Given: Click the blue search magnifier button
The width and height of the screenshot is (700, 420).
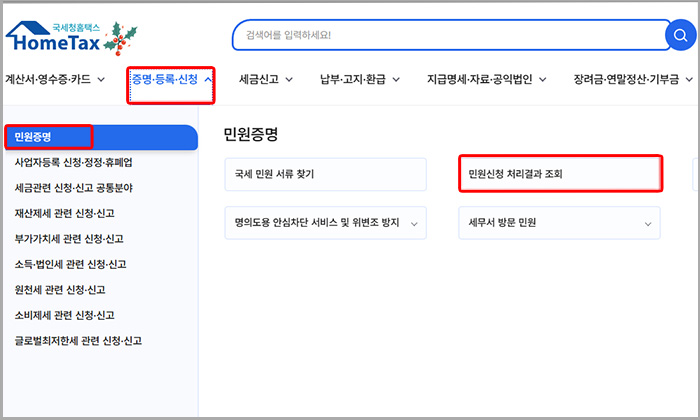Looking at the screenshot, I should pos(680,35).
